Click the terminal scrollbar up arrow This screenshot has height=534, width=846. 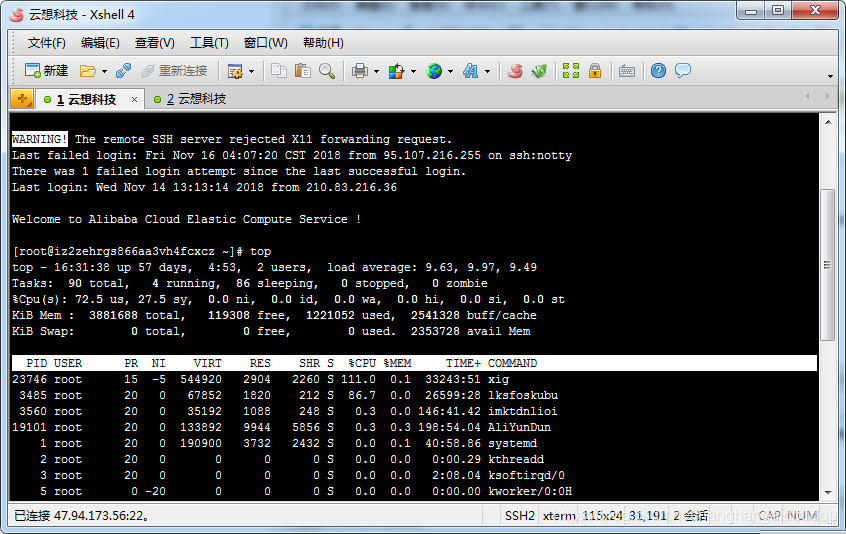(828, 122)
